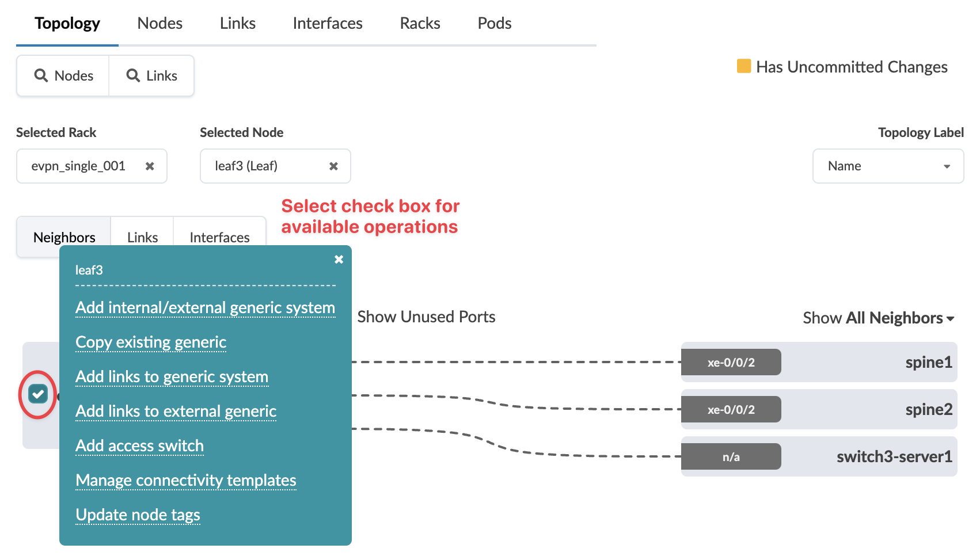Click the yellow uncommitted changes indicator
Viewport: 980px width, 556px height.
click(744, 66)
